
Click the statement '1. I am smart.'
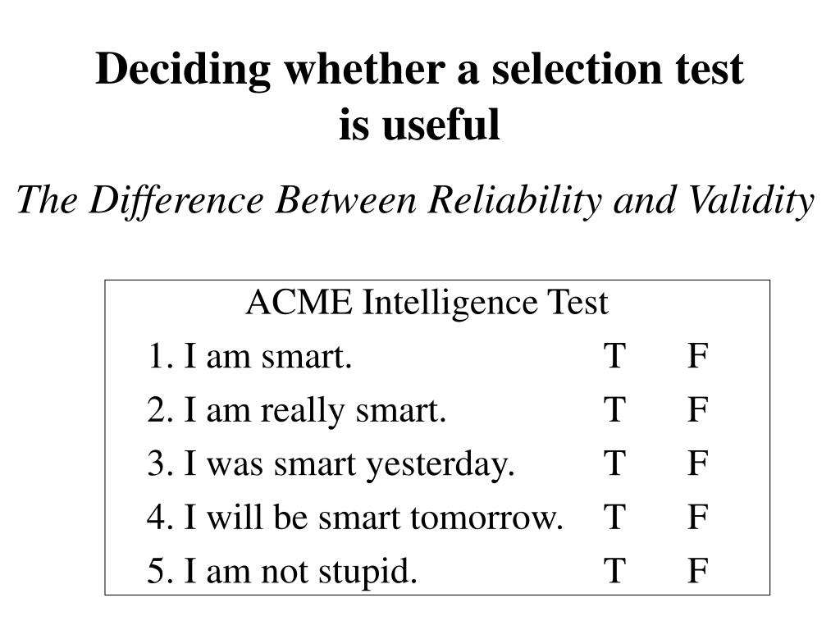pyautogui.click(x=249, y=357)
